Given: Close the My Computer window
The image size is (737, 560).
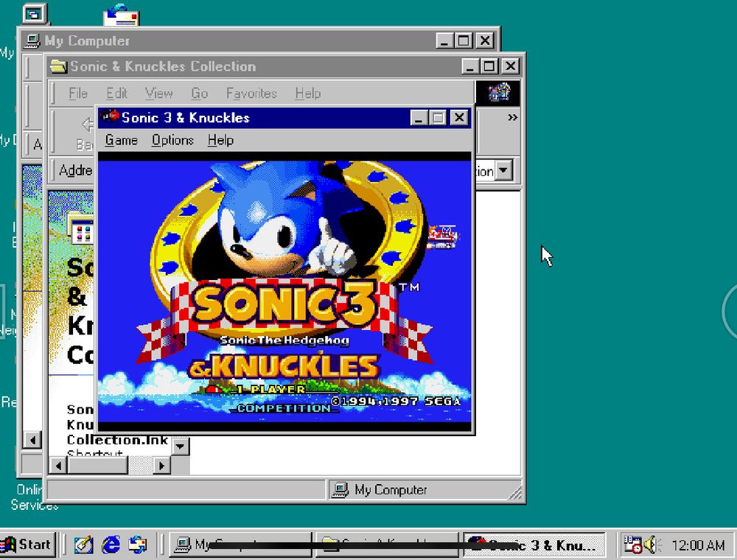Looking at the screenshot, I should 485,41.
